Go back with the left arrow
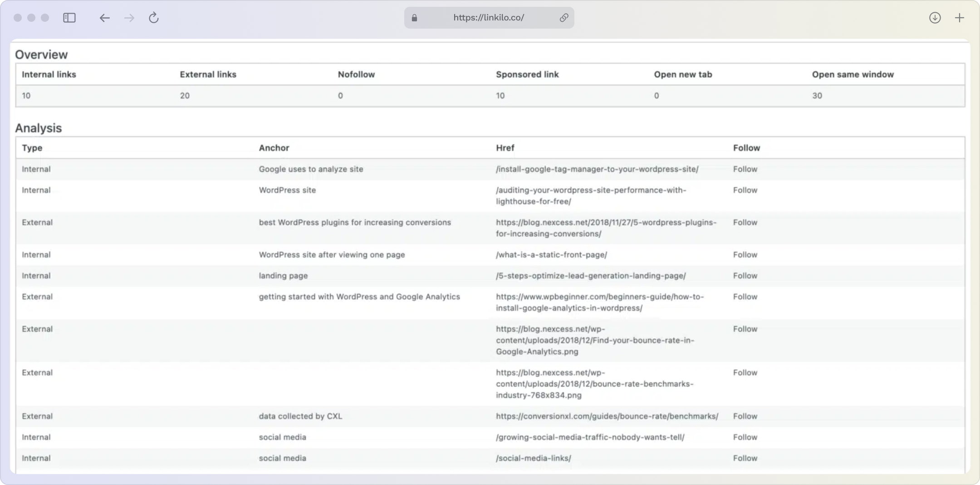This screenshot has width=980, height=485. click(x=104, y=18)
